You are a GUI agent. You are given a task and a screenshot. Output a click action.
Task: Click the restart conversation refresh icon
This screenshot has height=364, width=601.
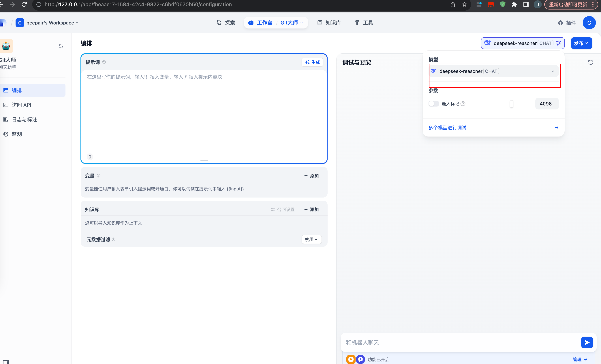590,62
